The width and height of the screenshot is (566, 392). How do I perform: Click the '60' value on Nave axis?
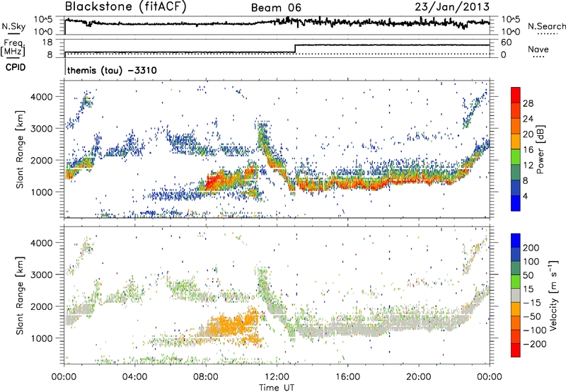click(x=507, y=42)
